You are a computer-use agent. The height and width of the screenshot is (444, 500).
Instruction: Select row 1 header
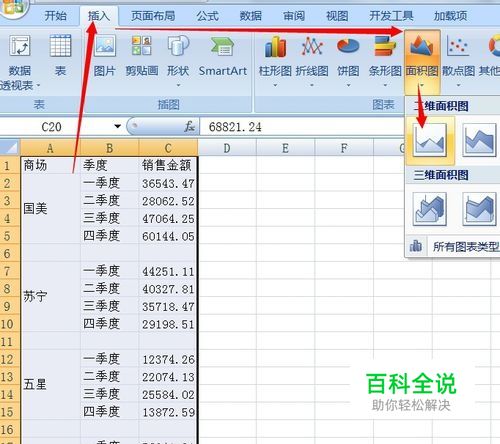pyautogui.click(x=10, y=165)
